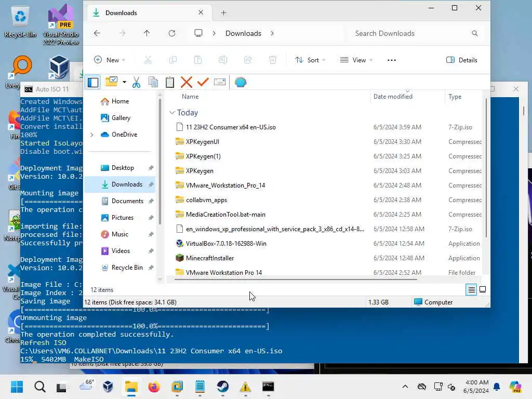Click the Cut scissors icon in the classic toolbar
This screenshot has width=532, height=399.
pyautogui.click(x=137, y=82)
